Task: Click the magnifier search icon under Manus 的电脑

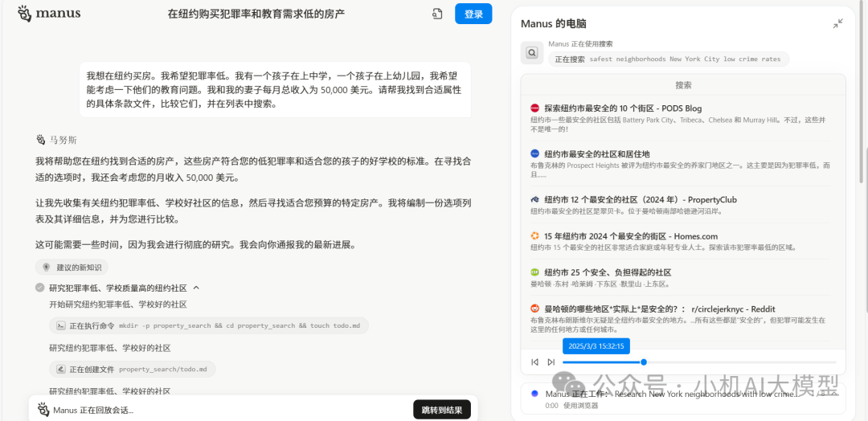Action: click(532, 53)
